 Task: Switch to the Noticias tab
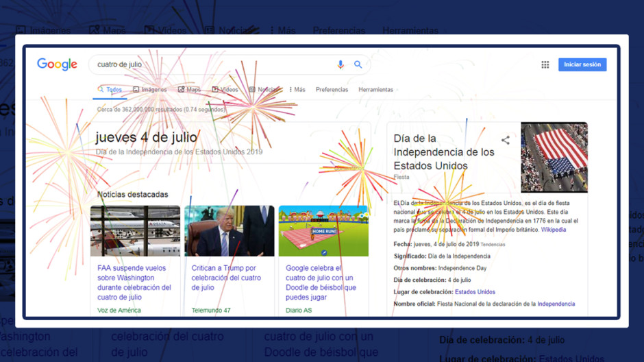tap(264, 90)
